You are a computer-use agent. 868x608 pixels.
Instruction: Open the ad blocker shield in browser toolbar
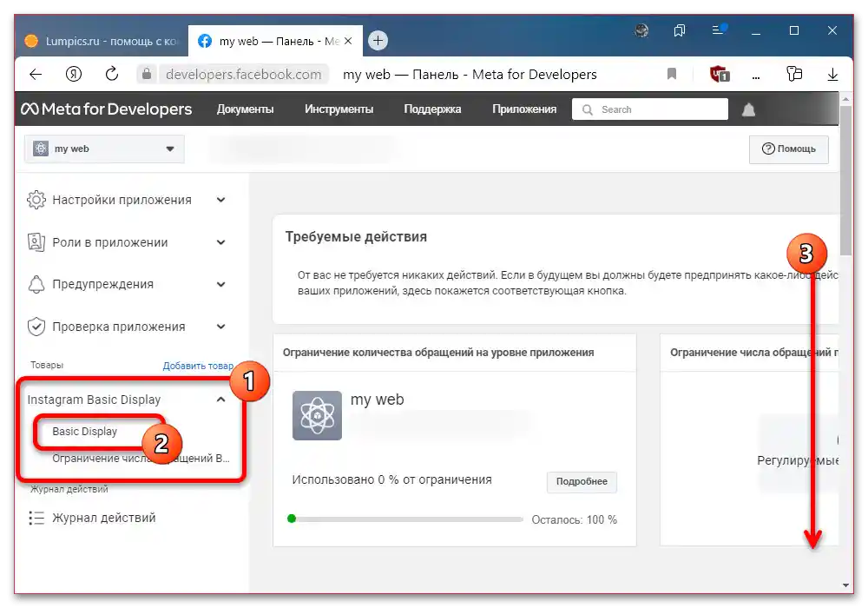(x=718, y=74)
